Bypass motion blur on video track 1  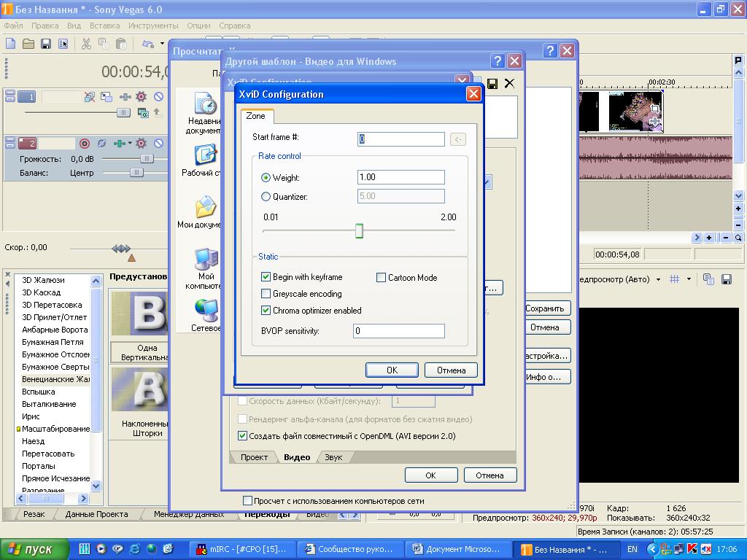[x=90, y=97]
